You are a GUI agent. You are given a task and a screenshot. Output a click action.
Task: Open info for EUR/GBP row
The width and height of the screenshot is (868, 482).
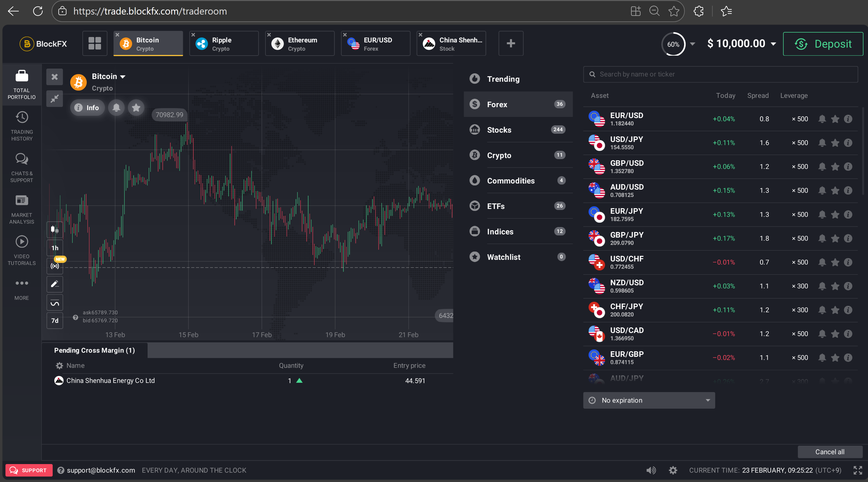tap(848, 358)
